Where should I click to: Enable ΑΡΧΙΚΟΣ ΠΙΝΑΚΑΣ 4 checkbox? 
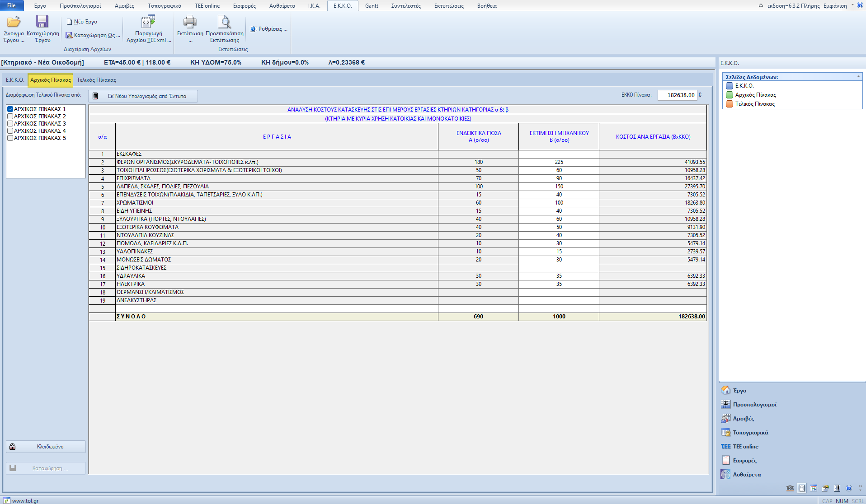click(10, 131)
